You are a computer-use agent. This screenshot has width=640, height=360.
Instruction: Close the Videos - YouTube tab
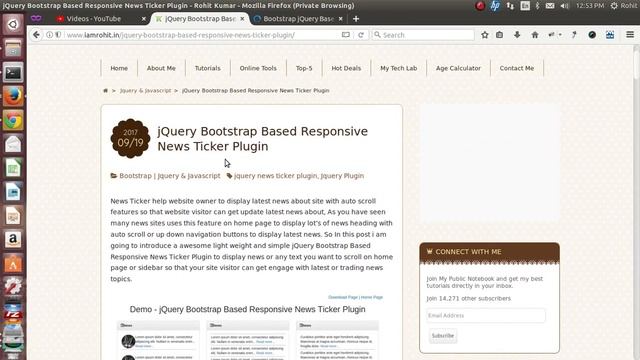(144, 19)
